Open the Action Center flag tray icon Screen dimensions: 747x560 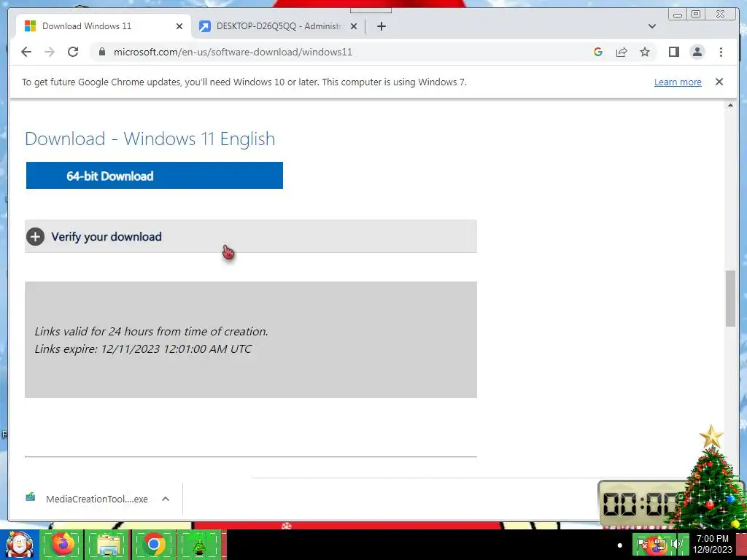[642, 544]
